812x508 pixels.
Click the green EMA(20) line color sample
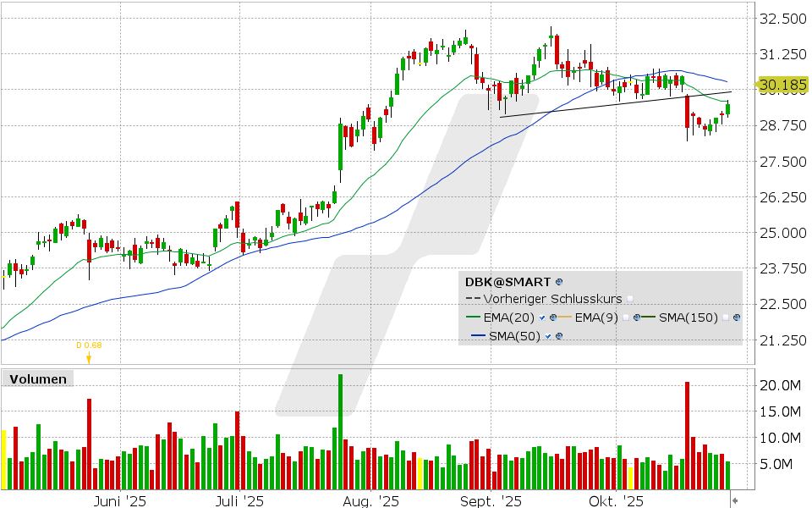[x=472, y=317]
